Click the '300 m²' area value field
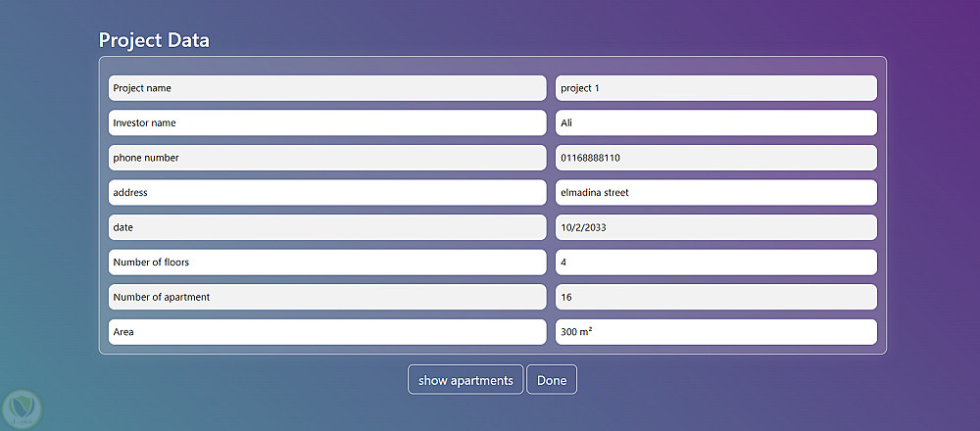 [x=715, y=332]
